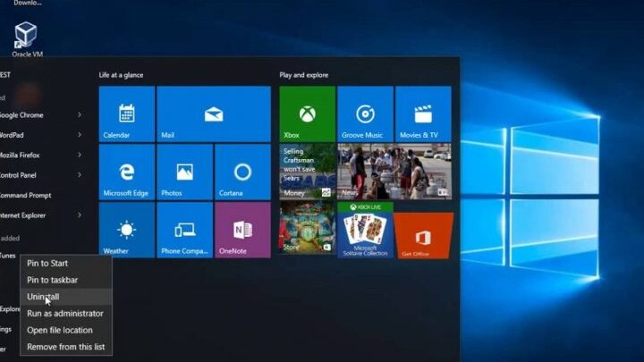
Task: Open the Cortana tile
Action: click(242, 172)
